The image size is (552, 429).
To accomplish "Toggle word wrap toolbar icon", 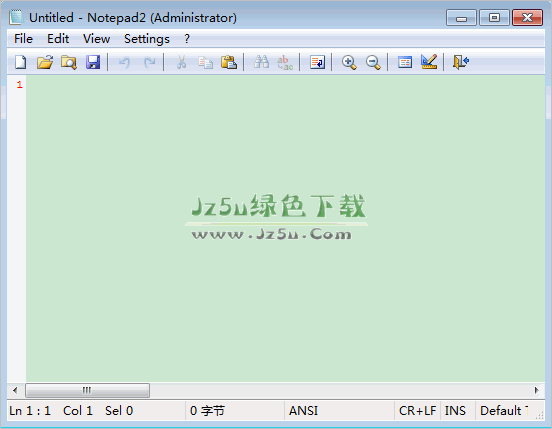I will pos(317,62).
